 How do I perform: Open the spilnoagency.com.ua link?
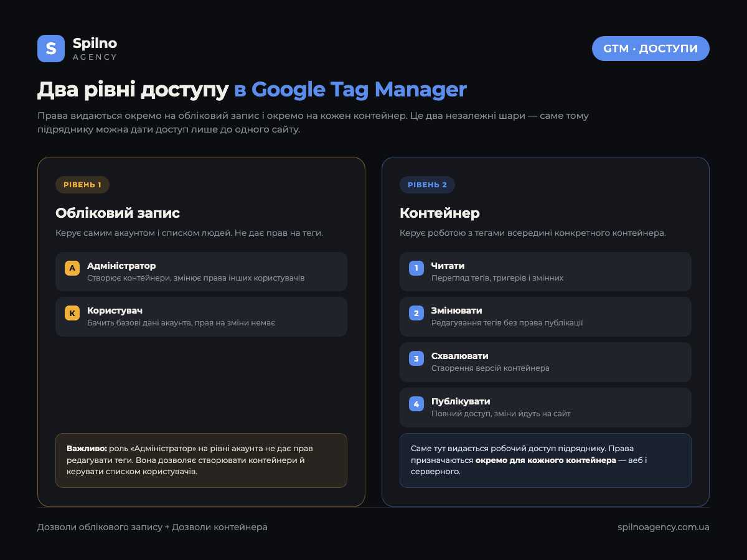click(x=664, y=527)
